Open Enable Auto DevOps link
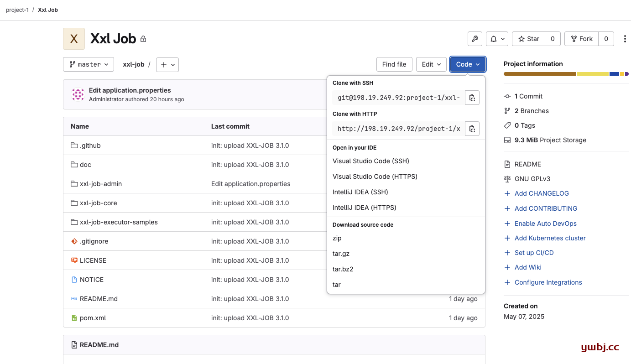 546,224
